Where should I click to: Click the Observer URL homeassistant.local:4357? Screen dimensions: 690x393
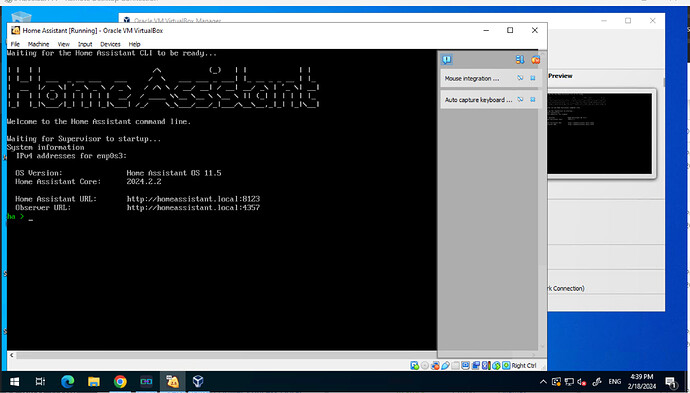193,208
